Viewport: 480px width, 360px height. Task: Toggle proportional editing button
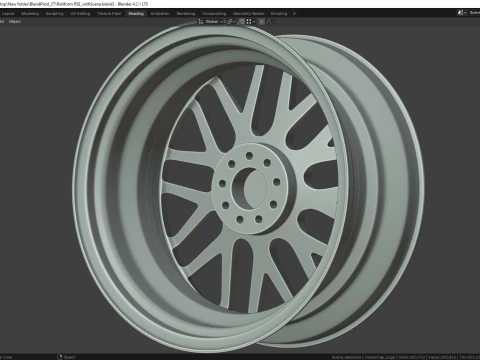[x=262, y=22]
